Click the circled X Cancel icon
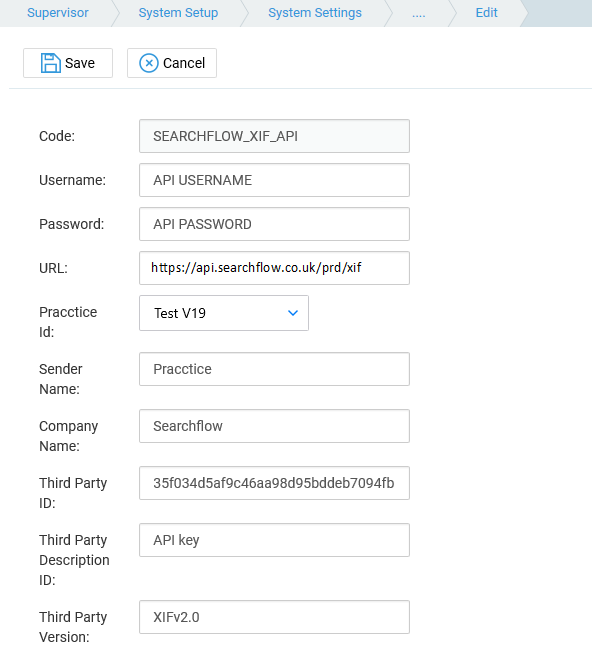The height and width of the screenshot is (663, 592). pos(149,63)
